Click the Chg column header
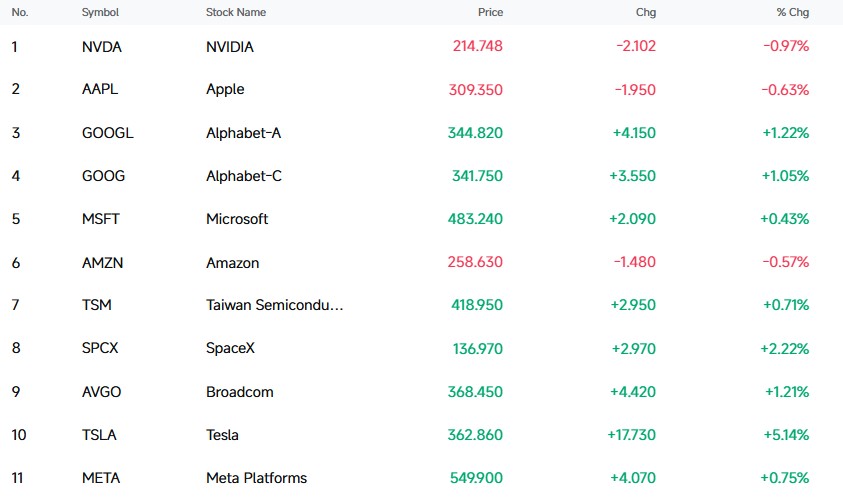This screenshot has height=501, width=843. (646, 12)
